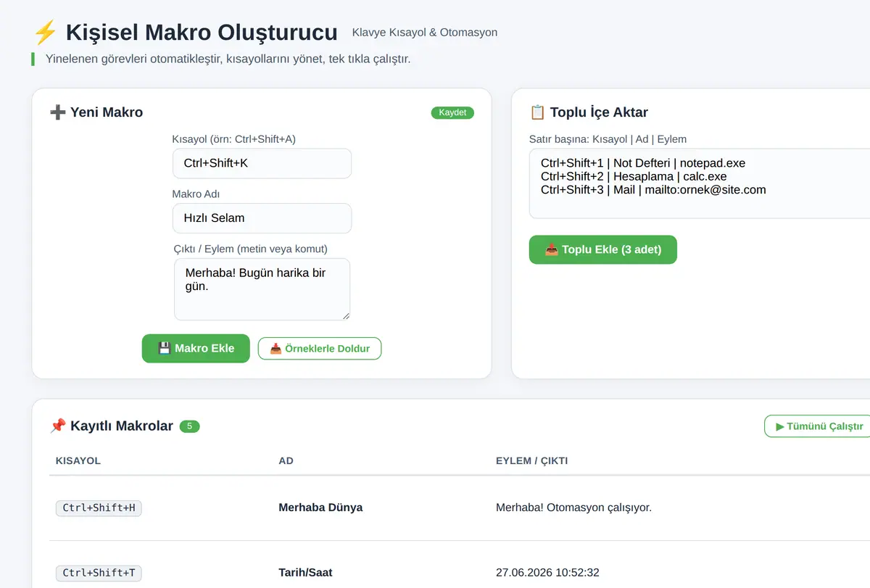Click the Toplu İçe Aktar textarea
Viewport: 870px width, 588px height.
click(x=700, y=183)
